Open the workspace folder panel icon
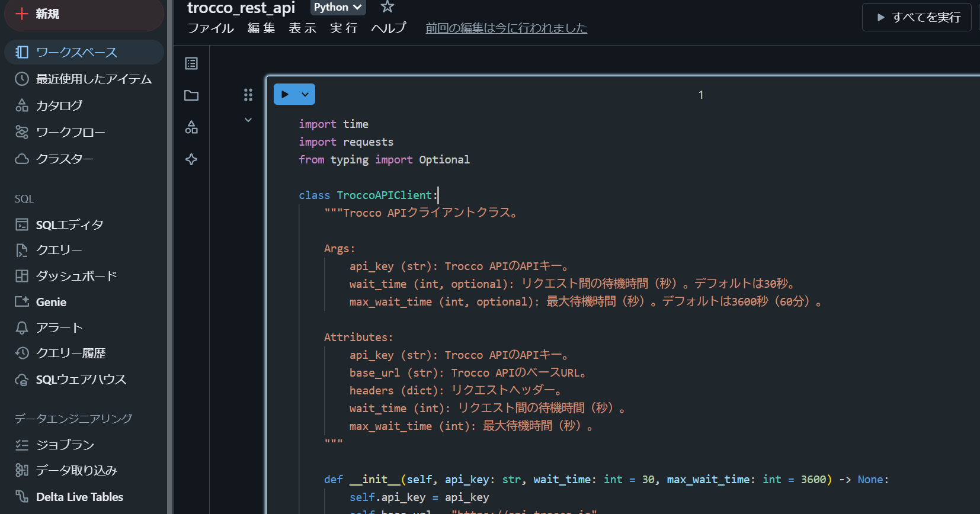Viewport: 980px width, 514px height. click(191, 95)
